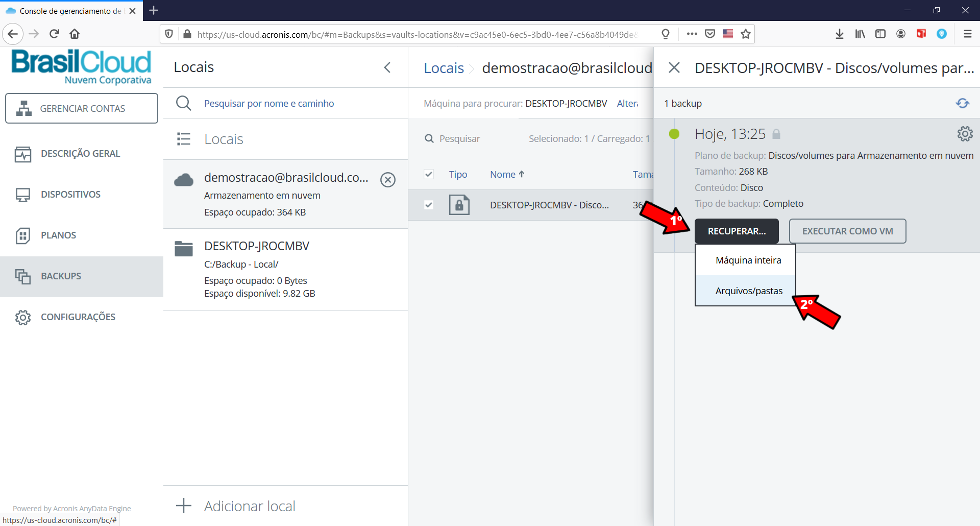Sort by Tipo column

[458, 174]
